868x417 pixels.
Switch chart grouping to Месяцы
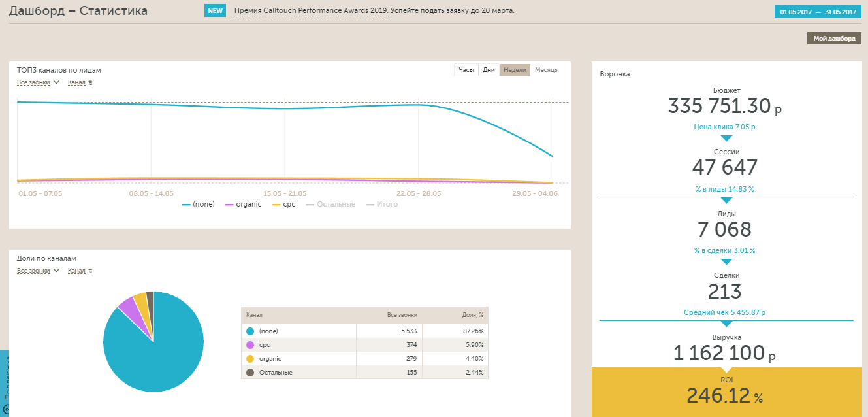547,70
